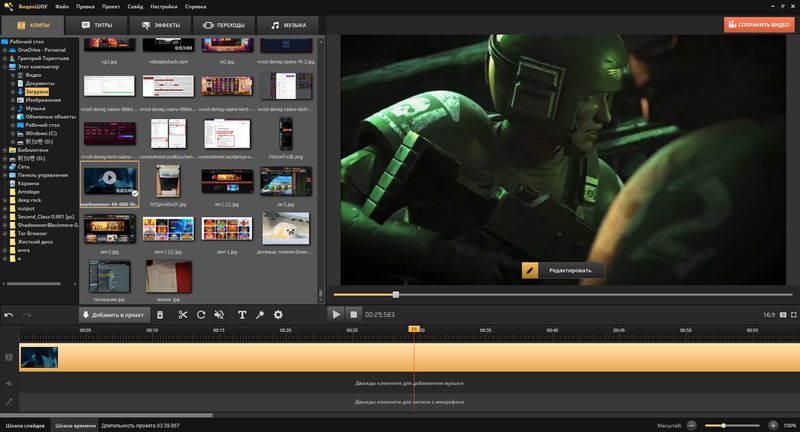Image resolution: width=800 pixels, height=432 pixels.
Task: Open the Клипы tab
Action: 33,25
